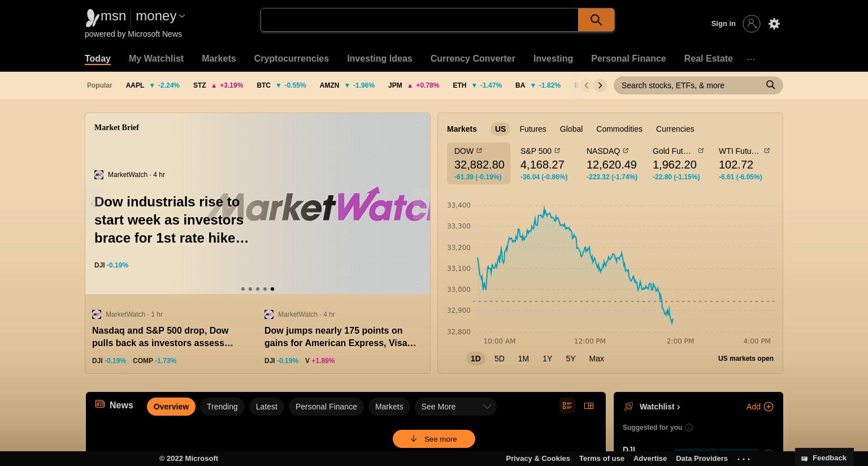Image resolution: width=868 pixels, height=466 pixels.
Task: Open Investing Ideas tab
Action: pos(379,59)
